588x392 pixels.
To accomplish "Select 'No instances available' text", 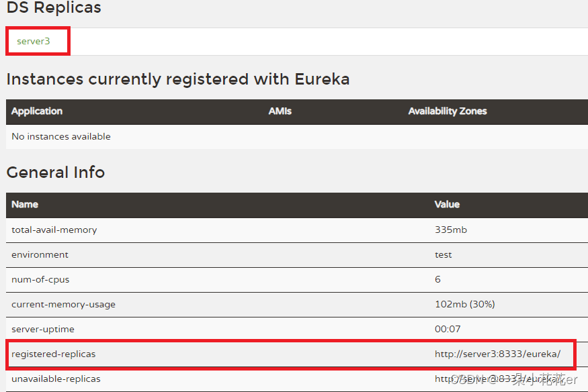I will pyautogui.click(x=61, y=137).
